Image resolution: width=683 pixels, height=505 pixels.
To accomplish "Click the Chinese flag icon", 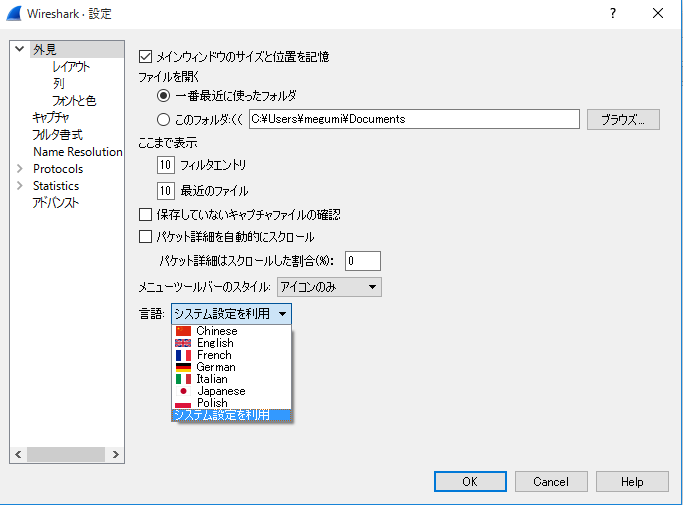I will pyautogui.click(x=183, y=331).
